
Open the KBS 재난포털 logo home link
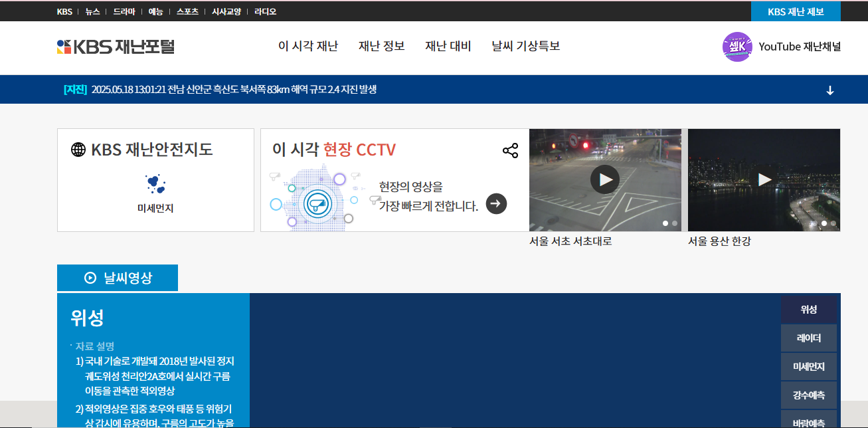click(x=116, y=47)
